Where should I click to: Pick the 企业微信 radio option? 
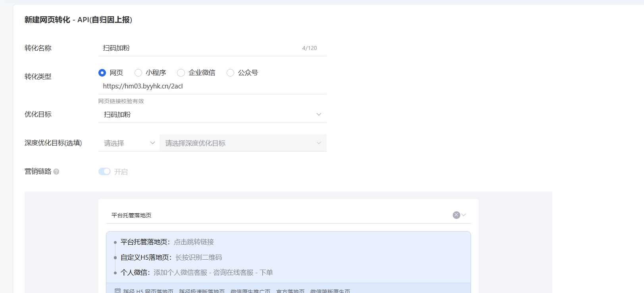(181, 73)
